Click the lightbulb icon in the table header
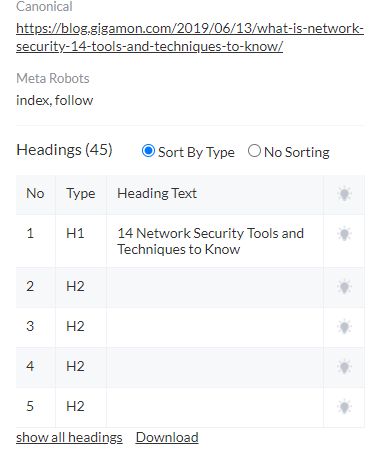The image size is (373, 476). click(344, 194)
